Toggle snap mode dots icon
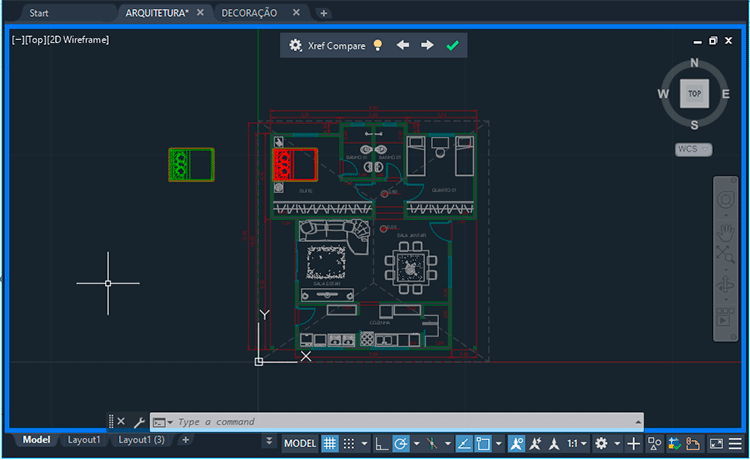This screenshot has height=460, width=750. (x=349, y=444)
